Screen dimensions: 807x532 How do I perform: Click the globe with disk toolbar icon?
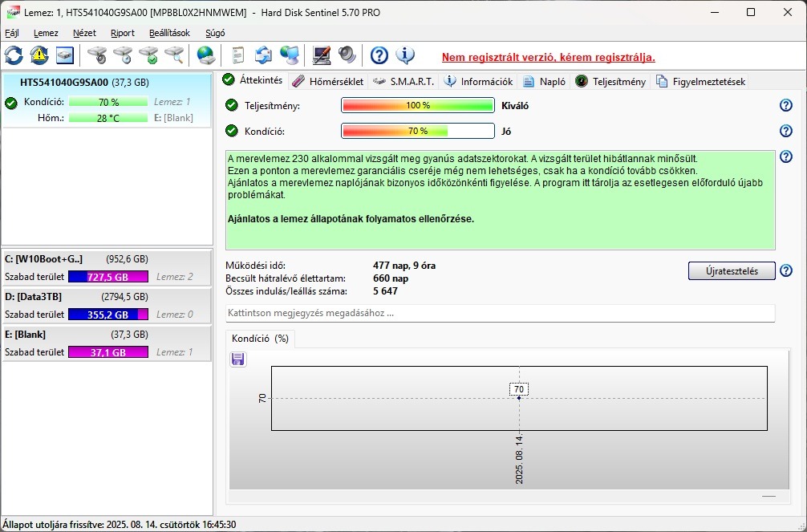[x=206, y=55]
